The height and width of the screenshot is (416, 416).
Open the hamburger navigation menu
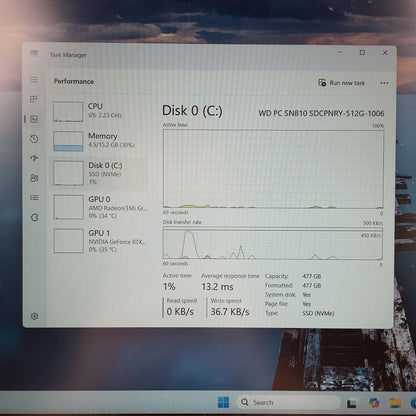pos(34,80)
